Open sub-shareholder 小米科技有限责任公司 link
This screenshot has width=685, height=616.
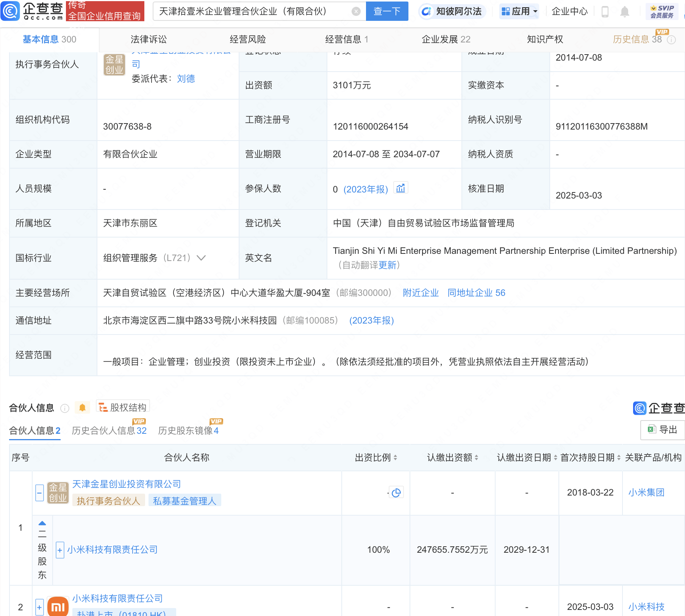pyautogui.click(x=113, y=550)
